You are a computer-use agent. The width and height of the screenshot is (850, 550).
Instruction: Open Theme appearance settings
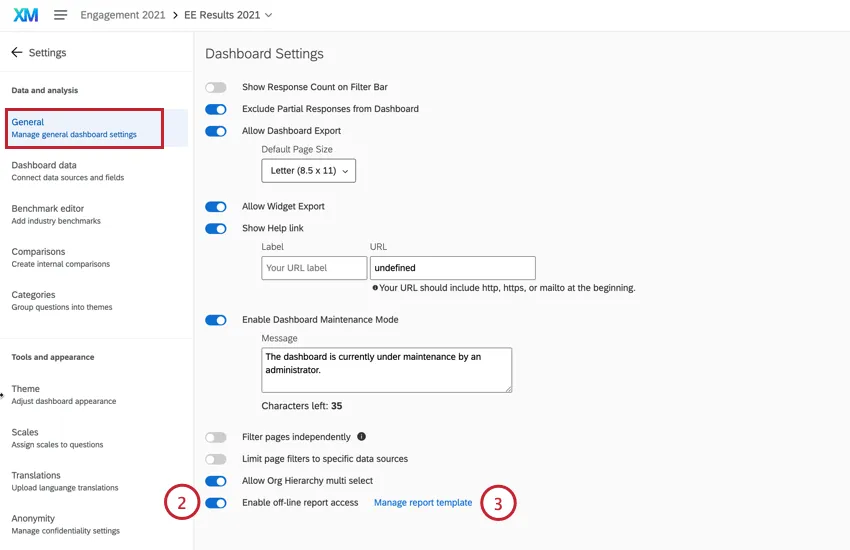(x=63, y=394)
